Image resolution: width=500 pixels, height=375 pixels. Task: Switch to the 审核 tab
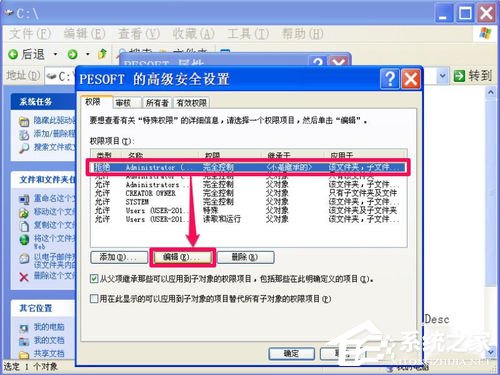pyautogui.click(x=126, y=103)
